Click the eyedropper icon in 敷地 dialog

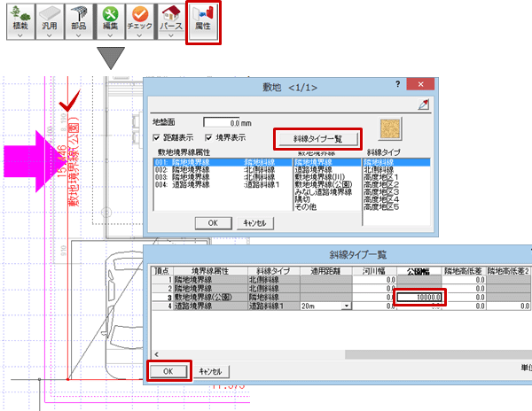423,105
